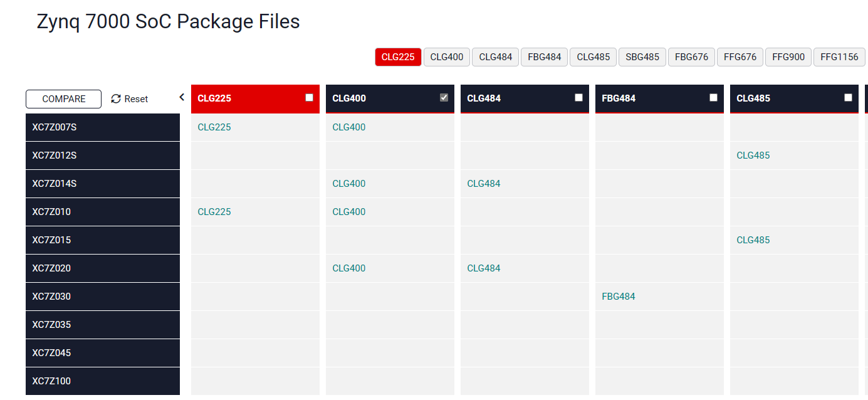This screenshot has width=868, height=400.
Task: Tick the CLG484 column checkbox
Action: 578,97
